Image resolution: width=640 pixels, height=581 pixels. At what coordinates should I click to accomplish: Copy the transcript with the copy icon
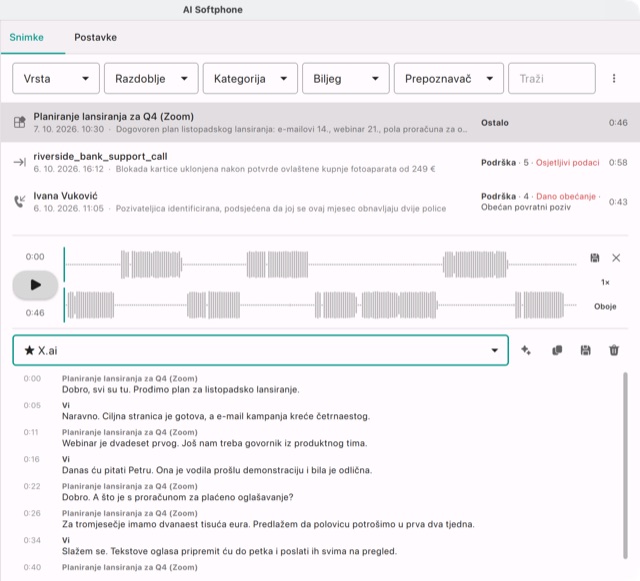pyautogui.click(x=557, y=350)
